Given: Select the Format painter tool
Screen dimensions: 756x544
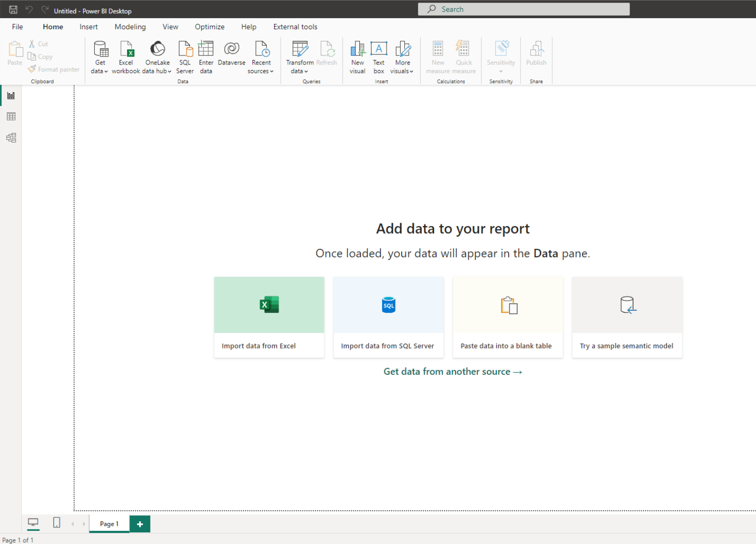Looking at the screenshot, I should click(54, 69).
